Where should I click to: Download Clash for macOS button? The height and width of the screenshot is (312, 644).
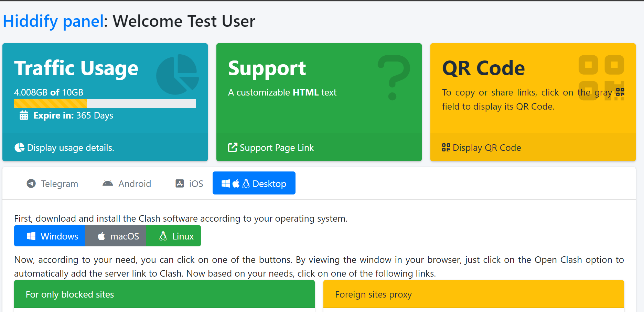[116, 236]
